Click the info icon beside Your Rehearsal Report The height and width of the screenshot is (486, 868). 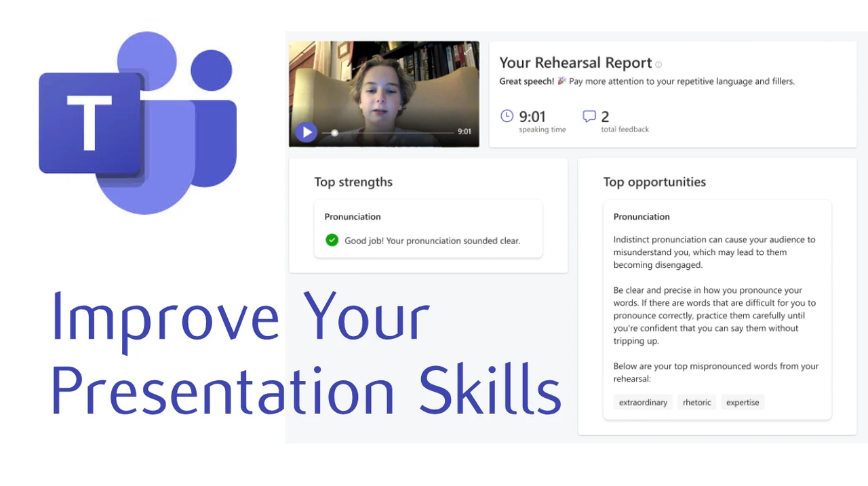(658, 64)
